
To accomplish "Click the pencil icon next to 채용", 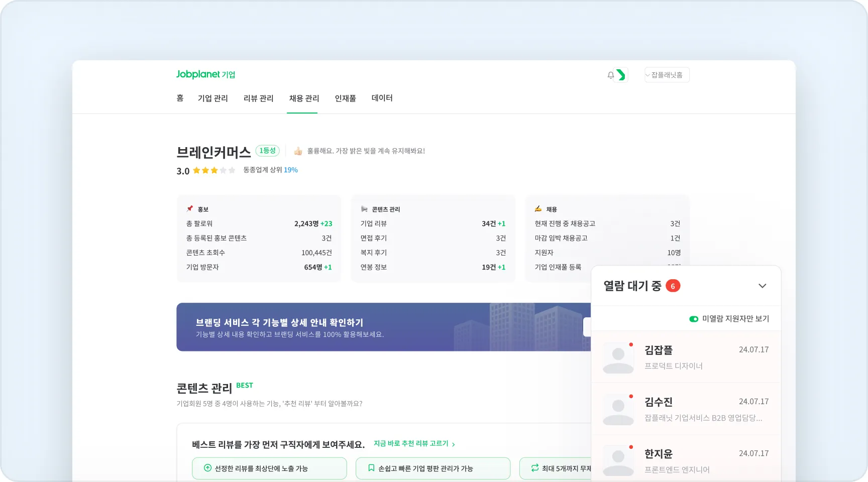I will [x=538, y=209].
